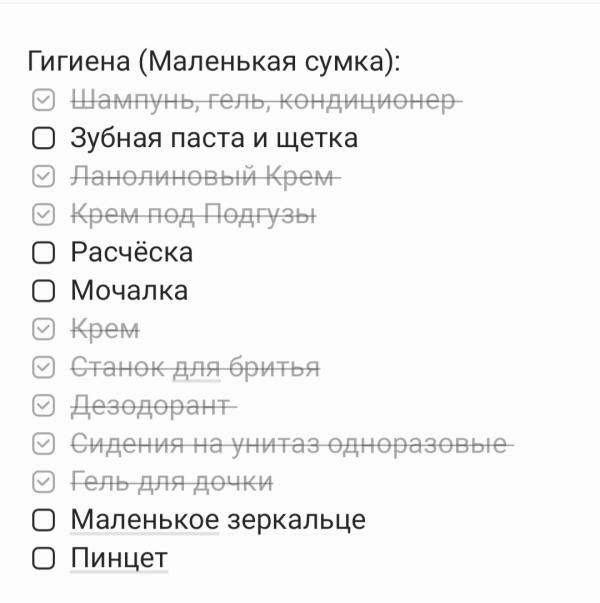Uncheck the Станок для бритья checkbox
Screen dimensions: 600x603
(x=43, y=367)
